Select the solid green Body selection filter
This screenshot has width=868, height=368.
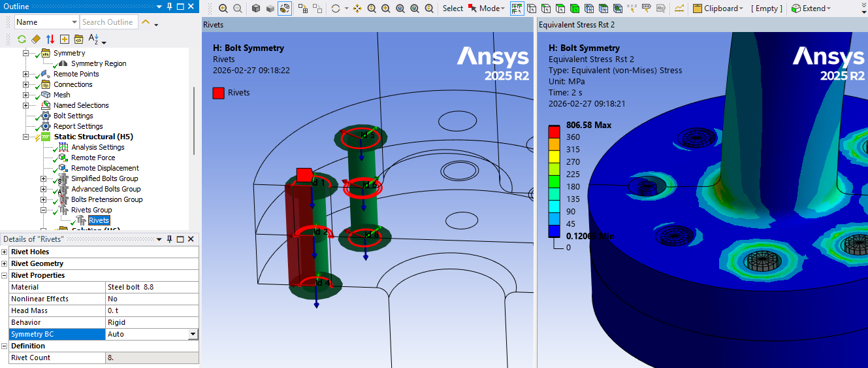click(x=574, y=8)
